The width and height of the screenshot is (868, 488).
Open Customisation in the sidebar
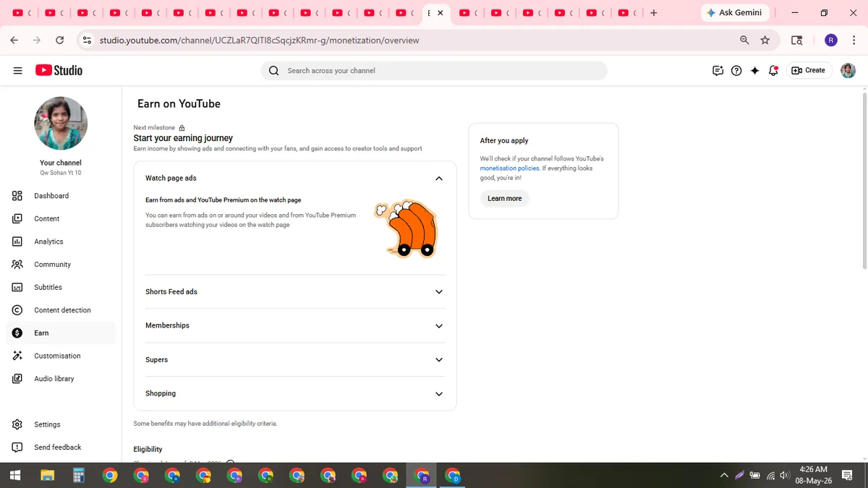[x=61, y=356]
